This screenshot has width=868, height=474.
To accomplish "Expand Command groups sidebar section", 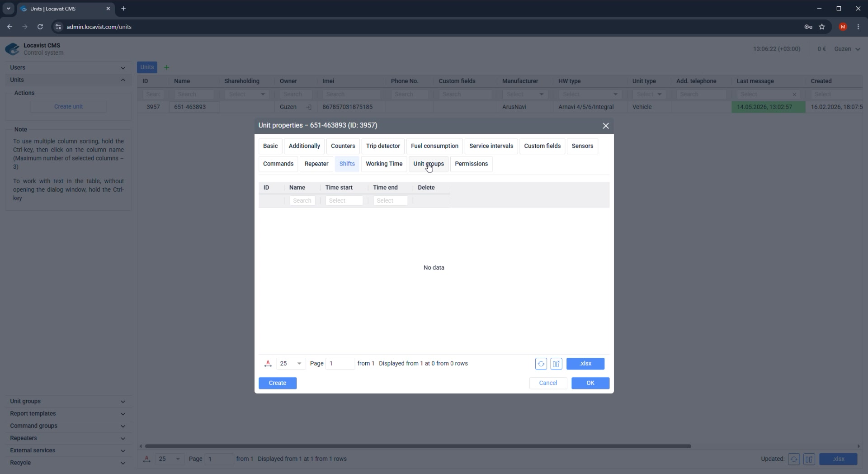I will [x=68, y=426].
